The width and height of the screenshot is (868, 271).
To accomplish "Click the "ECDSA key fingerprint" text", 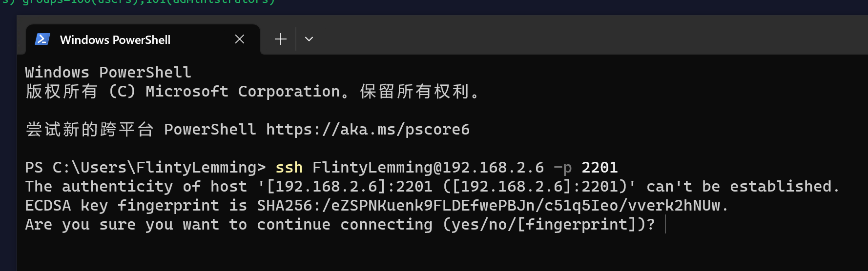I will pos(122,206).
